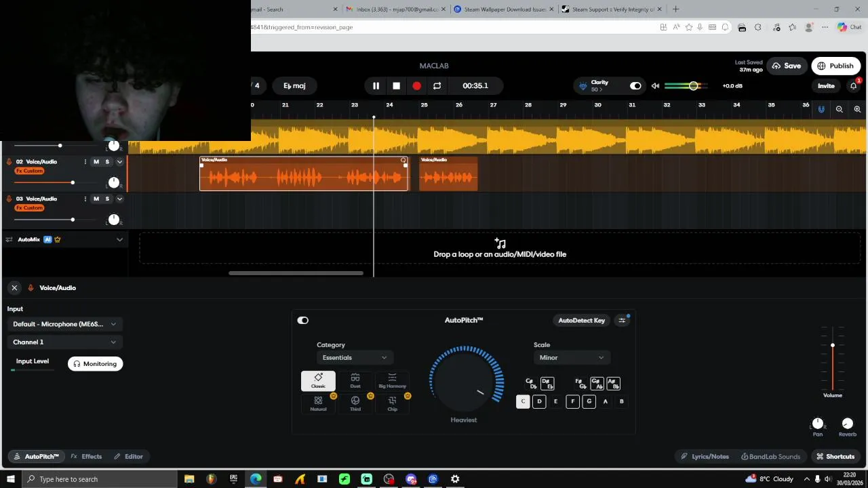Solo track 02 Voice/Audio
The height and width of the screenshot is (488, 868).
coord(107,162)
